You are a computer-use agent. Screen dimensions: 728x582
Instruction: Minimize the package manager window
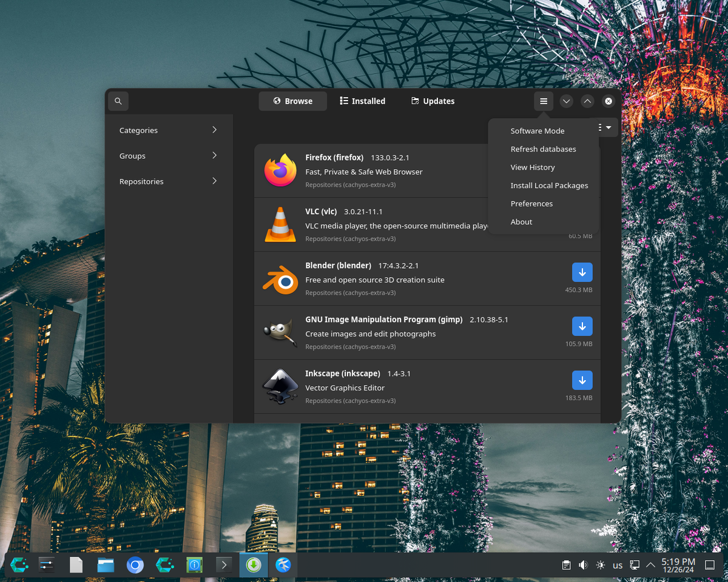pyautogui.click(x=566, y=101)
